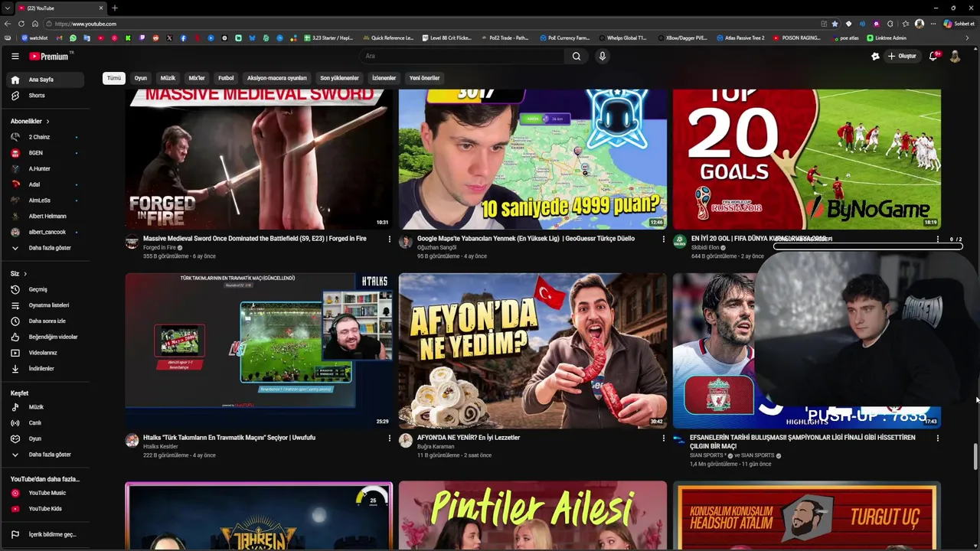This screenshot has width=980, height=551.
Task: Open options for Massive Medieval Sword video
Action: (390, 240)
